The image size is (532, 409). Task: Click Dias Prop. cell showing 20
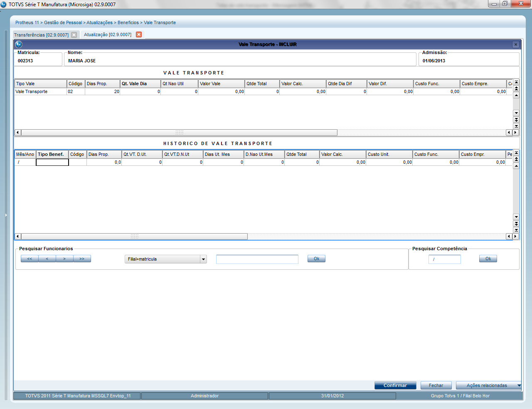103,91
